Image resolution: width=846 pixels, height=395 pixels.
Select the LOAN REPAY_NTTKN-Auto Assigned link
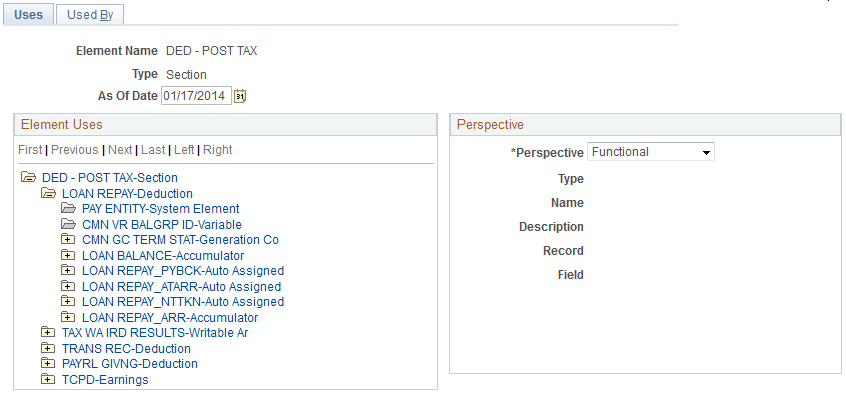(x=183, y=302)
